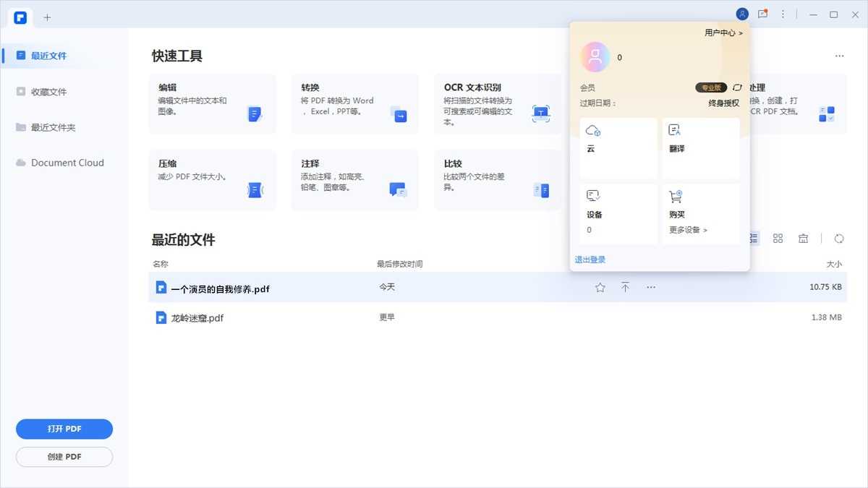The height and width of the screenshot is (488, 868).
Task: Open quick tools more options ellipsis
Action: (839, 56)
